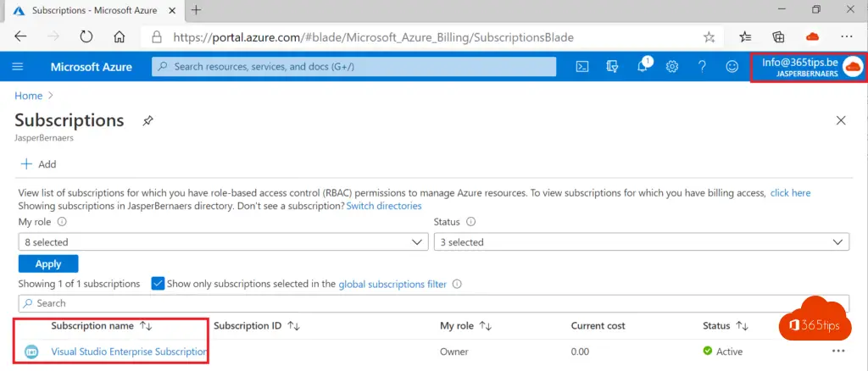868x371 pixels.
Task: Open the Azure portal hamburger menu
Action: click(18, 67)
